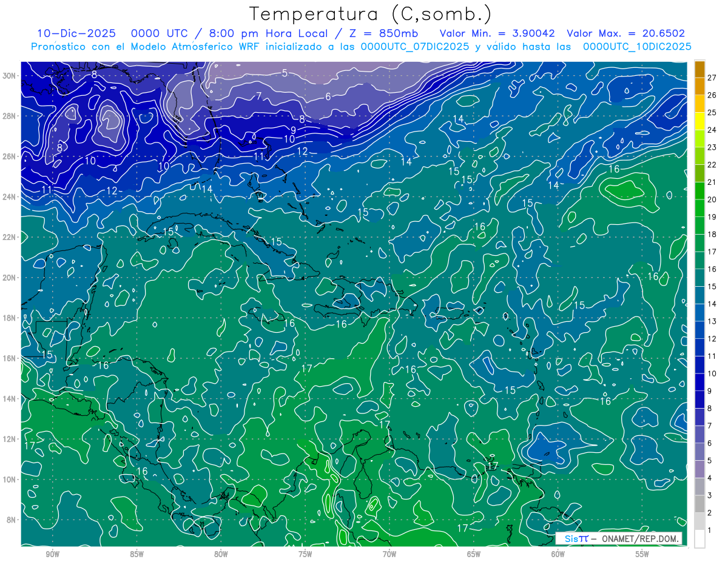The height and width of the screenshot is (562, 728).
Task: Click the blue swatch between legend marks 12 and 13
Action: [x=700, y=330]
